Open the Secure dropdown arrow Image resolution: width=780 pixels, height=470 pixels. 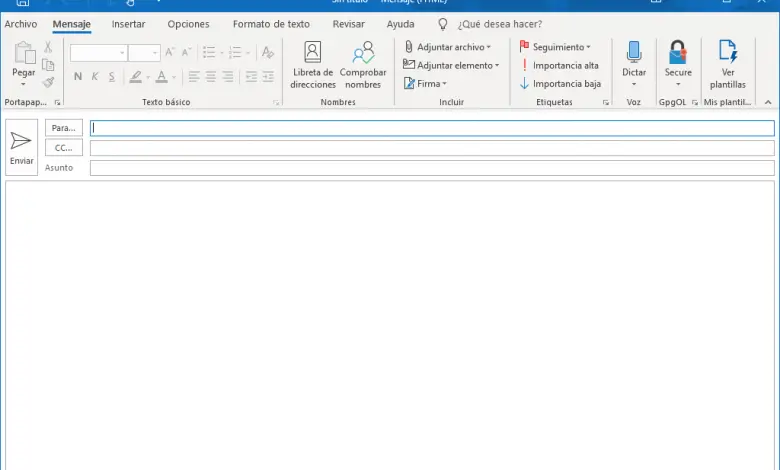click(678, 84)
